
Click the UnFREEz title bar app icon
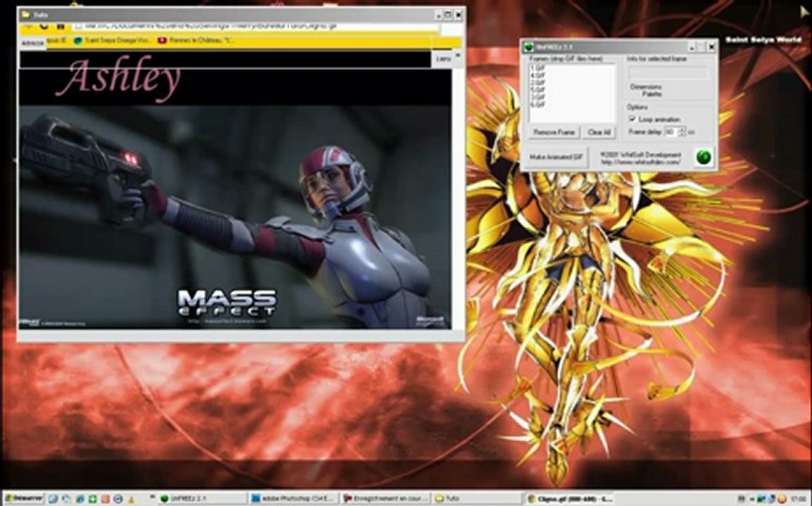pyautogui.click(x=528, y=48)
